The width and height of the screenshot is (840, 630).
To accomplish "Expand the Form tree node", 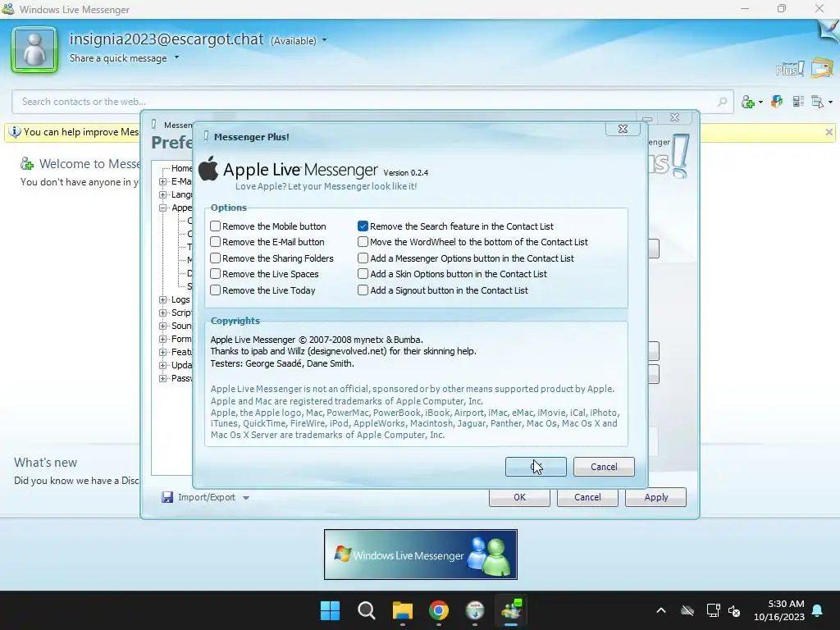I will pos(163,339).
